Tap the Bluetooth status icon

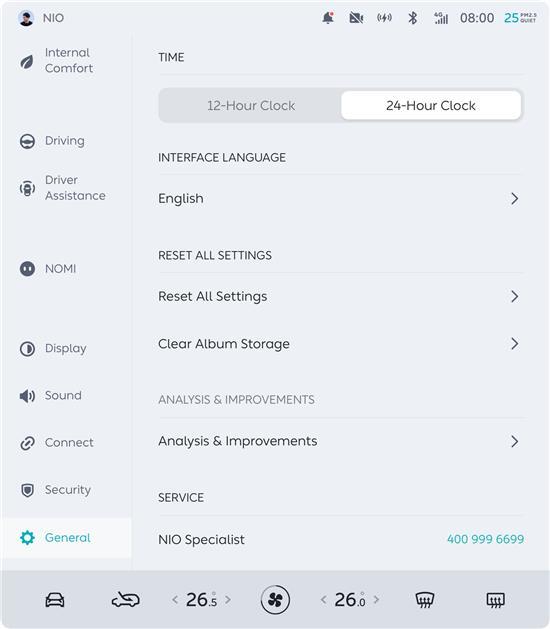click(x=412, y=18)
